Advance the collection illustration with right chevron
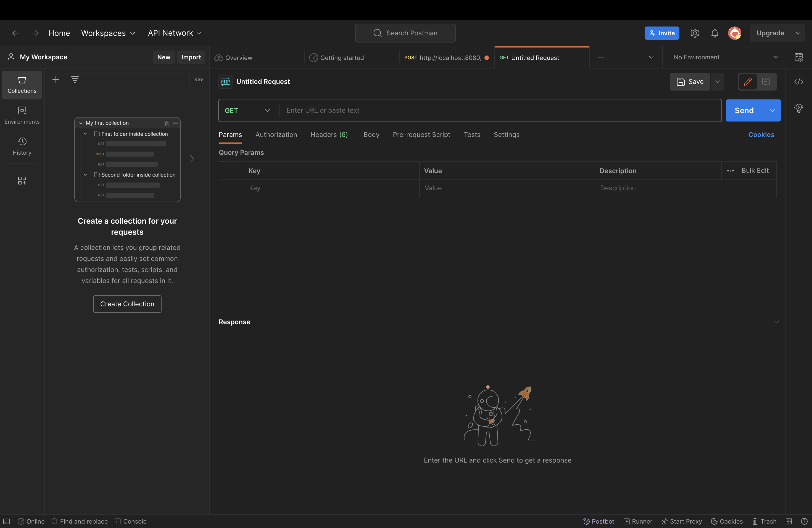 point(192,159)
